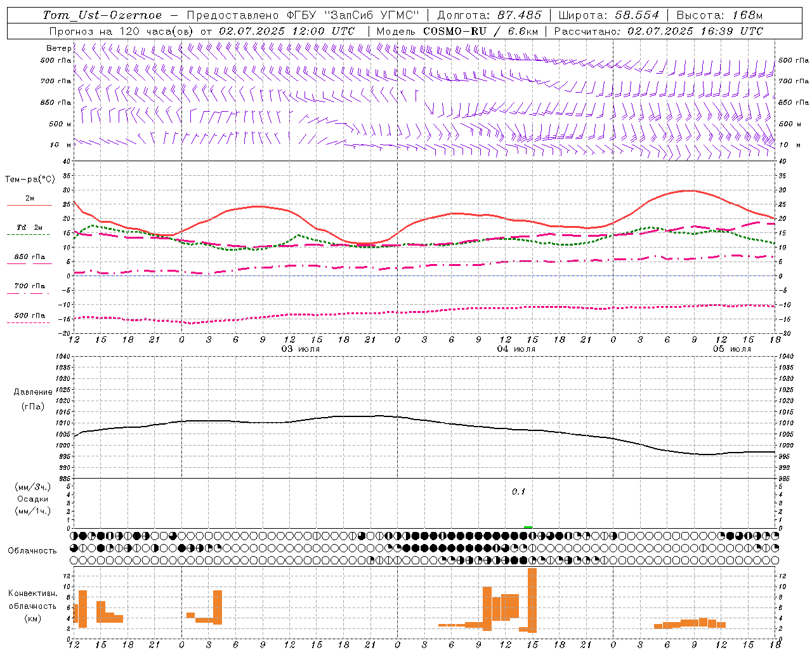Click the 'Ветер' wind panel label
812x650 pixels.
[58, 48]
